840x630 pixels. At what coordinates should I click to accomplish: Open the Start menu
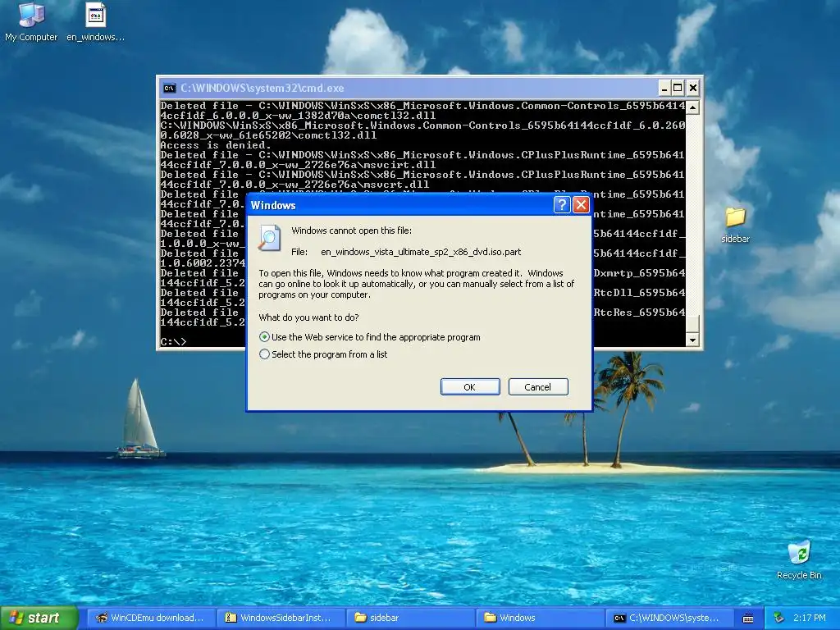(39, 618)
